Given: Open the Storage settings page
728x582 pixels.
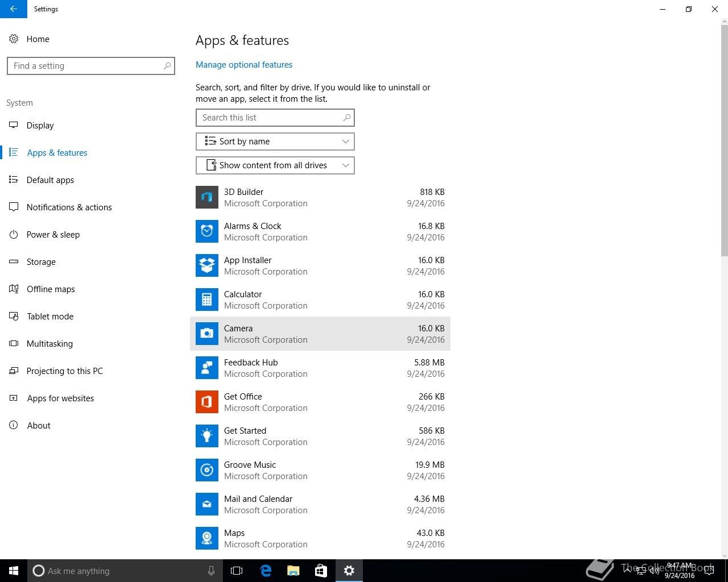Looking at the screenshot, I should (x=42, y=261).
